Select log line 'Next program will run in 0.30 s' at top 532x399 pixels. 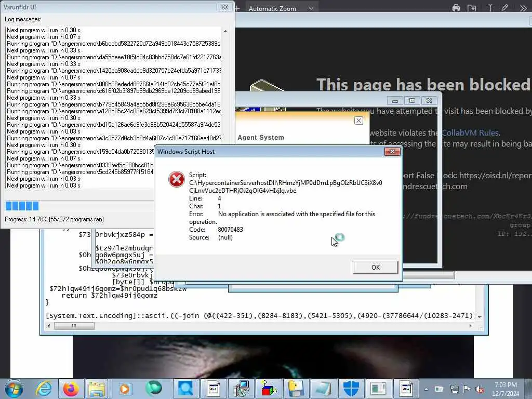coord(44,30)
